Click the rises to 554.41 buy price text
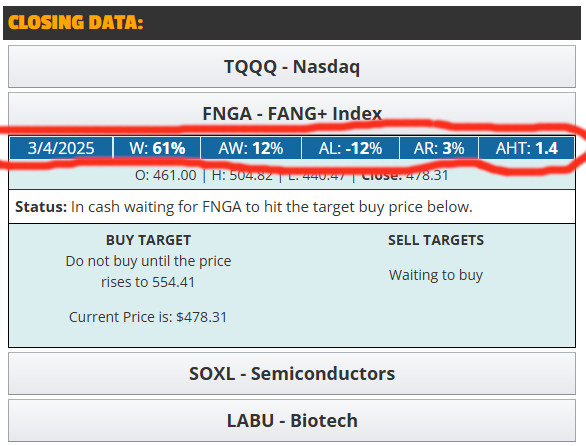Screen dimensions: 586x446 148,282
